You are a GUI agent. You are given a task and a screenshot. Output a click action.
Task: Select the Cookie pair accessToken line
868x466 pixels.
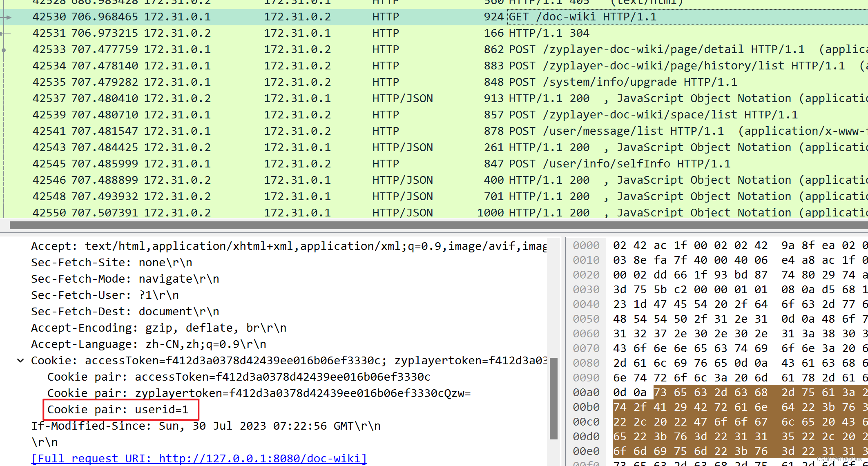point(239,377)
